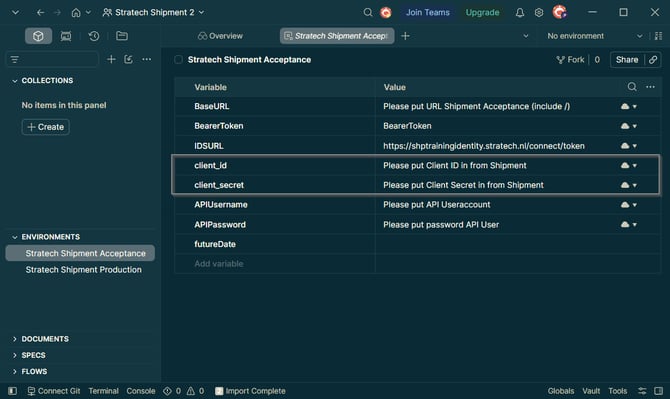Open the Console in status bar
670x399 pixels.
[141, 391]
